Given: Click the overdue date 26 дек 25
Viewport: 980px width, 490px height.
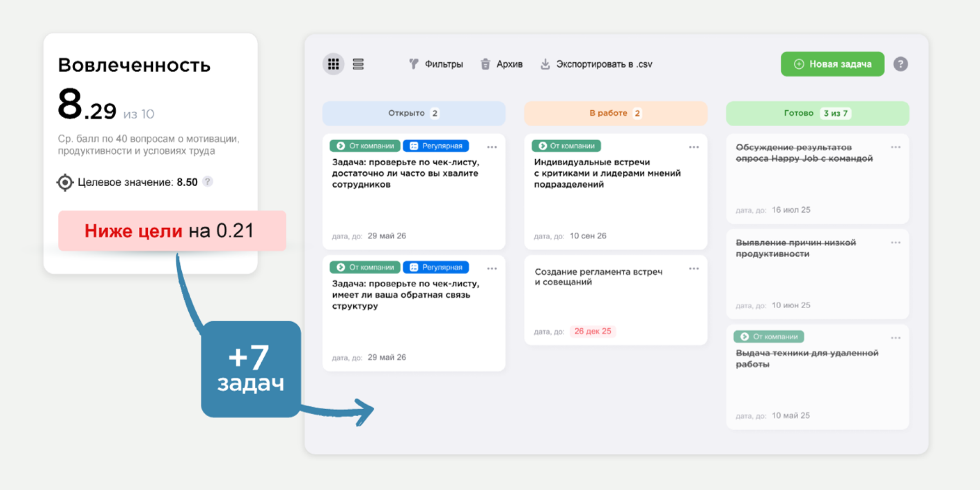Looking at the screenshot, I should (592, 331).
